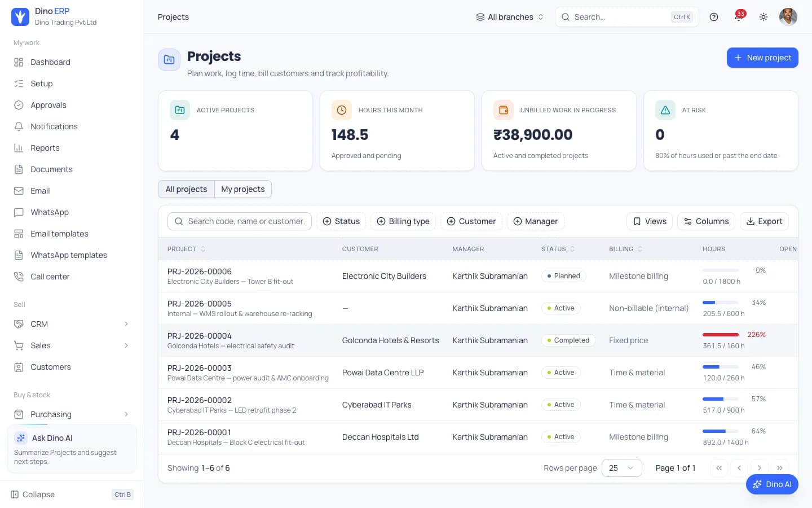Open WhatsApp in the sidebar
Screen dimensions: 812x508
coord(72,212)
